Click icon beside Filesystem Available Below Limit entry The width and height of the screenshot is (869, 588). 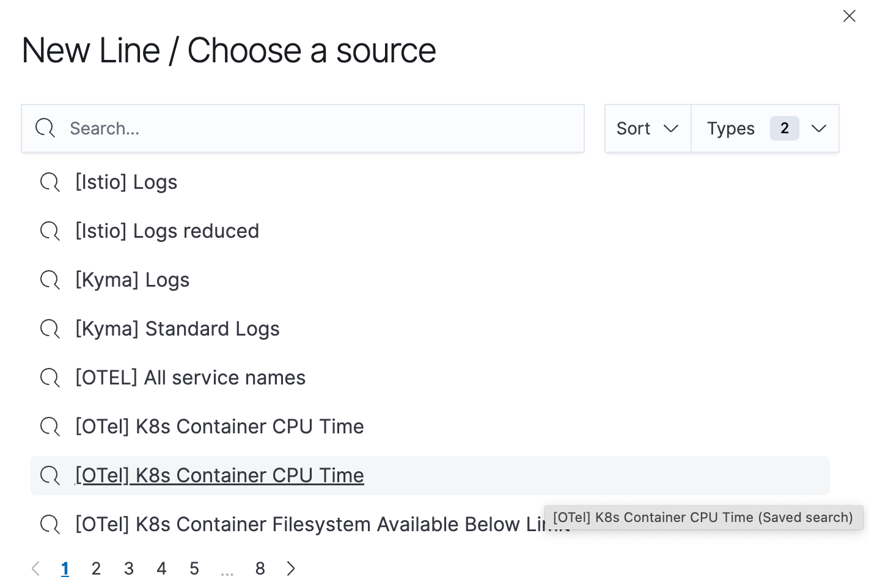(50, 524)
